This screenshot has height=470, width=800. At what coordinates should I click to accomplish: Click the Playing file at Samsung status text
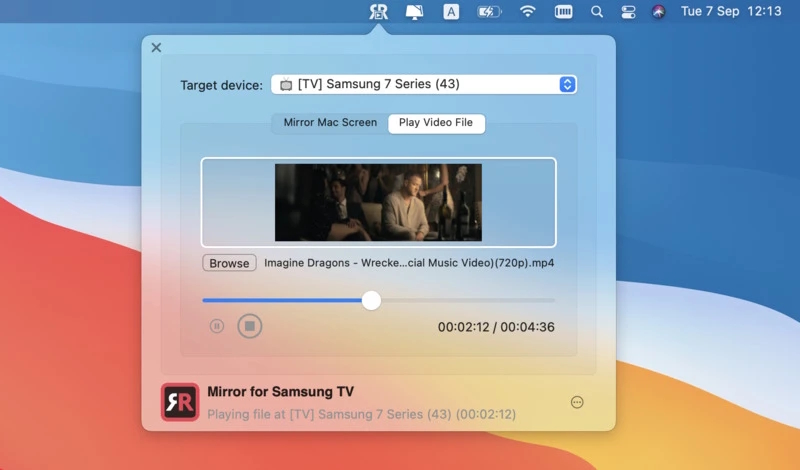pyautogui.click(x=361, y=414)
